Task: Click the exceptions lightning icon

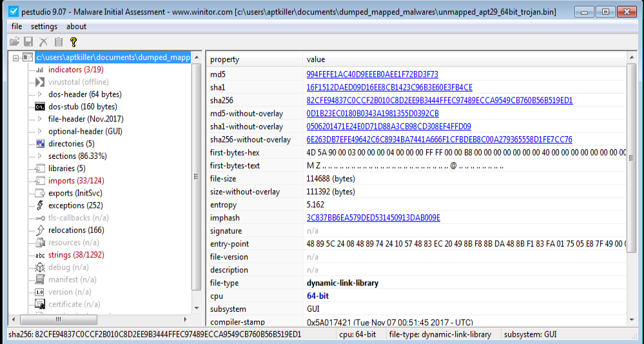Action: point(40,205)
